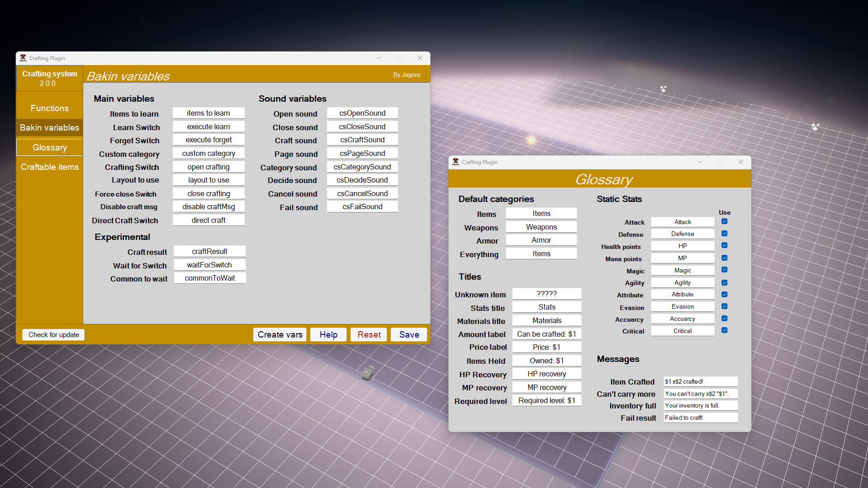The height and width of the screenshot is (488, 868).
Task: Click the csOpenSound variable field
Action: click(x=362, y=113)
